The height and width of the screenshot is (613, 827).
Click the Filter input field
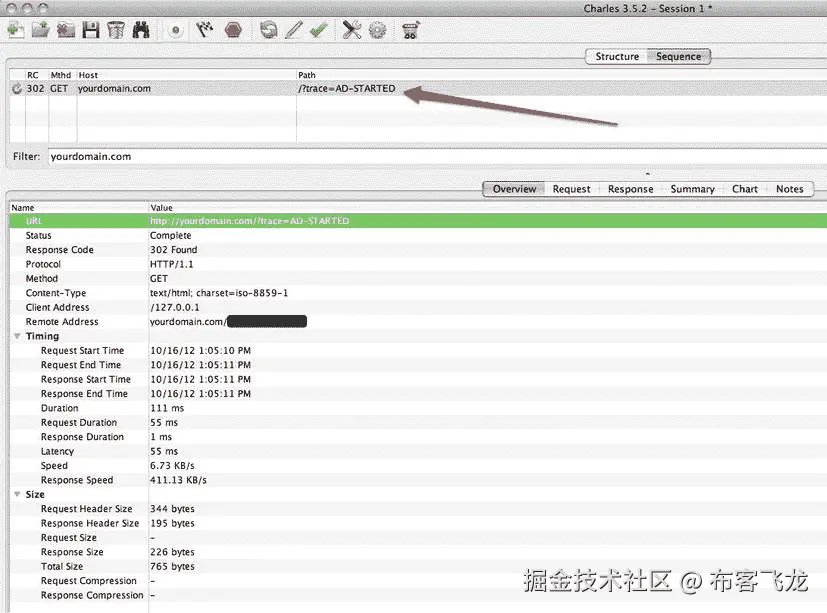pyautogui.click(x=437, y=157)
